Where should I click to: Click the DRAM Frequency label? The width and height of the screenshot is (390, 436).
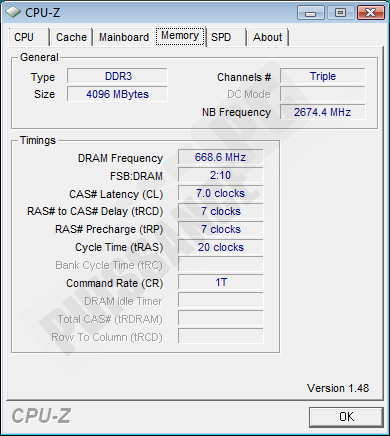[120, 158]
